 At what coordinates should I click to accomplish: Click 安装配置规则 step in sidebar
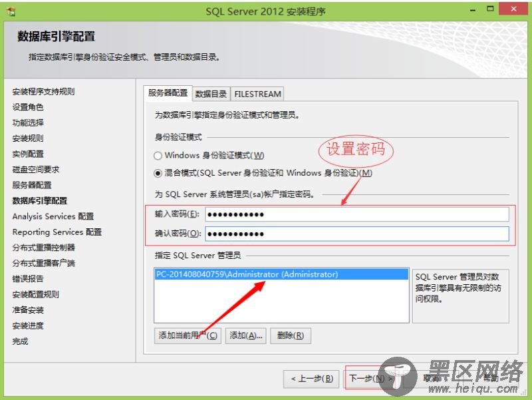tap(36, 294)
